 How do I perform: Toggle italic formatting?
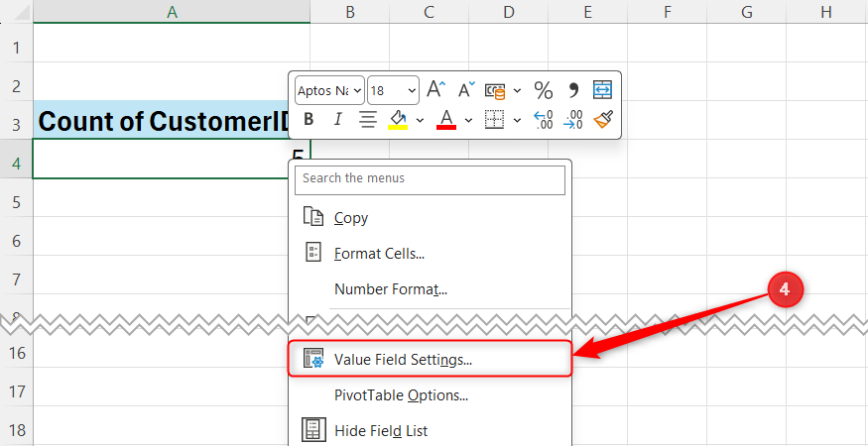click(338, 119)
